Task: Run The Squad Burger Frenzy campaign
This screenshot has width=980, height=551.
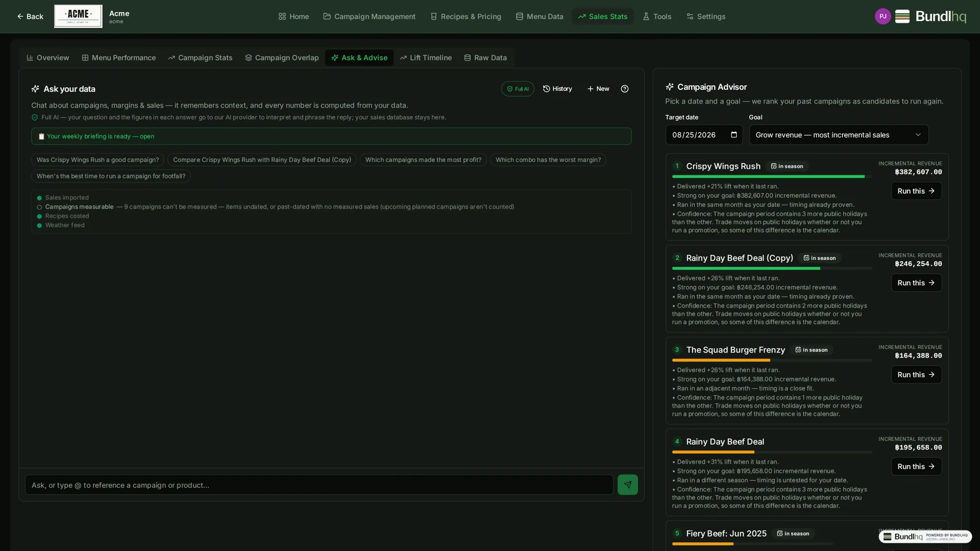Action: point(916,374)
